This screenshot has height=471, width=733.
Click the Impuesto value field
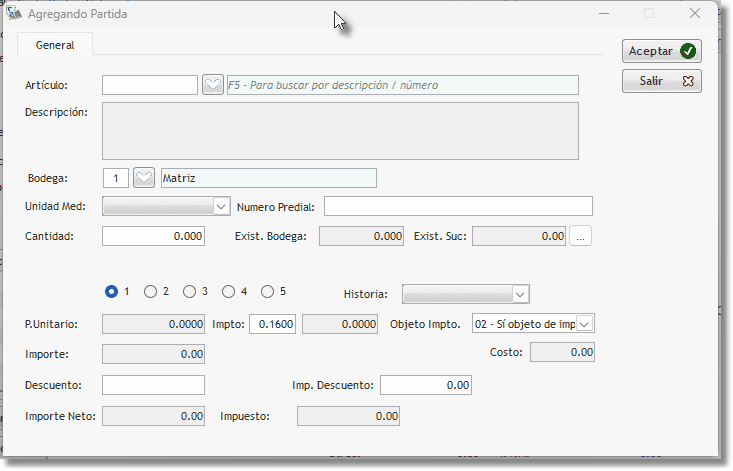tap(348, 416)
